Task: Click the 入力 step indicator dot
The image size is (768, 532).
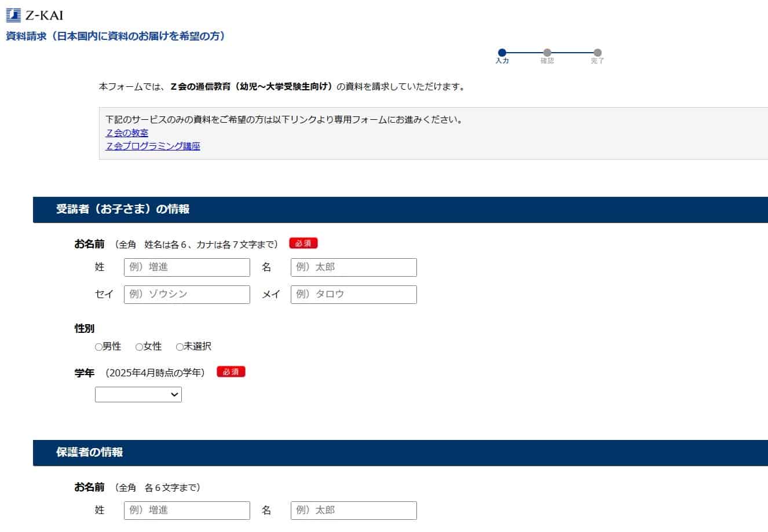Action: click(x=502, y=53)
